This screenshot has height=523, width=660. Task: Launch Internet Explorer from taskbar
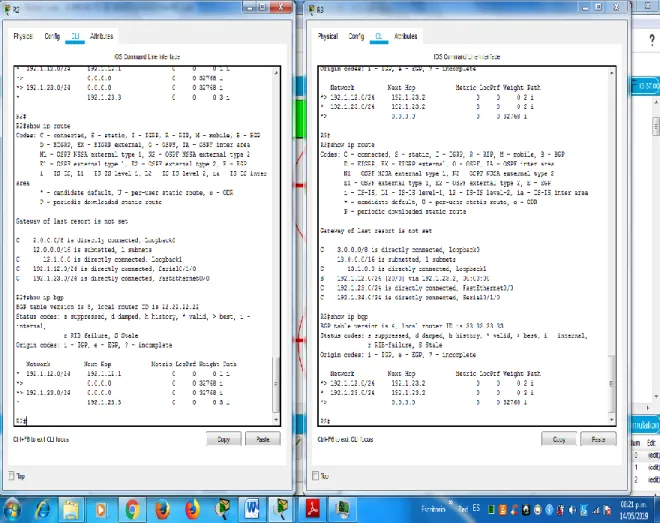tap(43, 510)
